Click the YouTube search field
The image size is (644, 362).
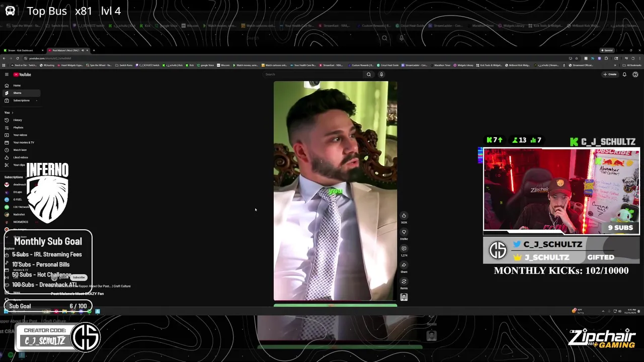pos(313,74)
